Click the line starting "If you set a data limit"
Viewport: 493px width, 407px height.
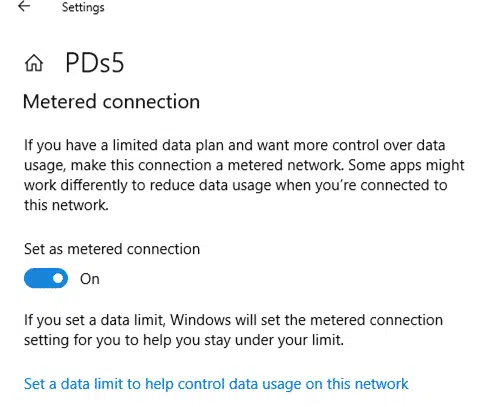[x=233, y=320]
